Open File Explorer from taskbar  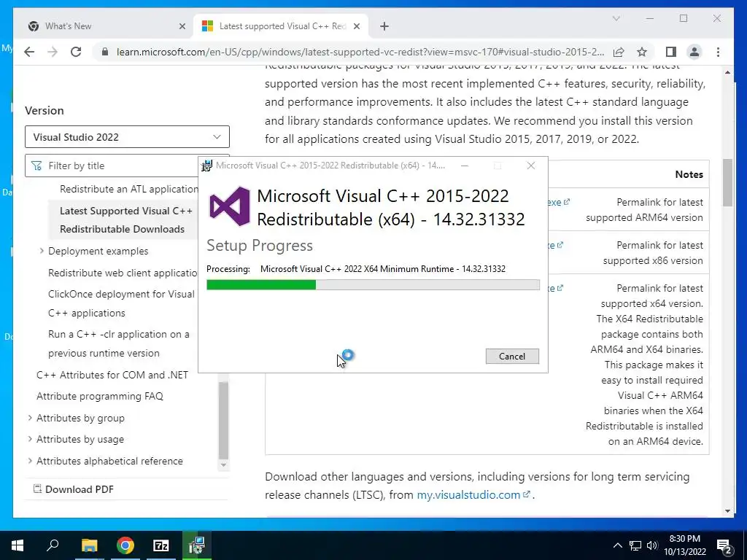point(89,545)
